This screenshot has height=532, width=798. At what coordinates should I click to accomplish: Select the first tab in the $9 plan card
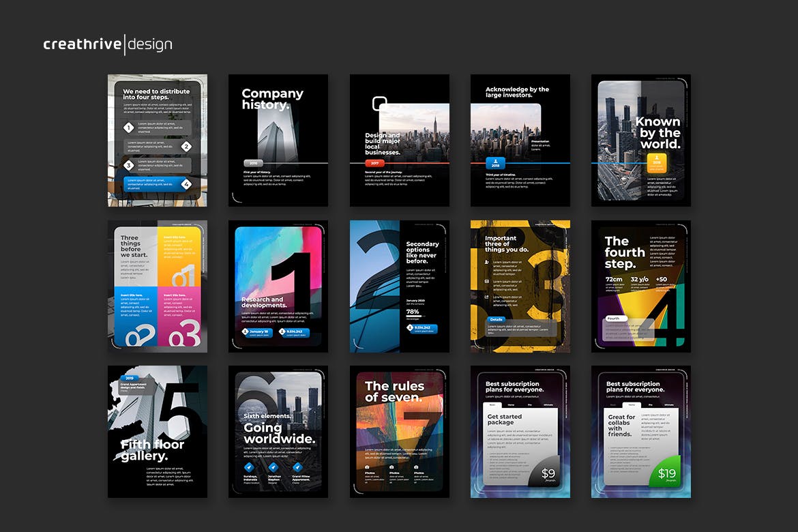(x=493, y=404)
